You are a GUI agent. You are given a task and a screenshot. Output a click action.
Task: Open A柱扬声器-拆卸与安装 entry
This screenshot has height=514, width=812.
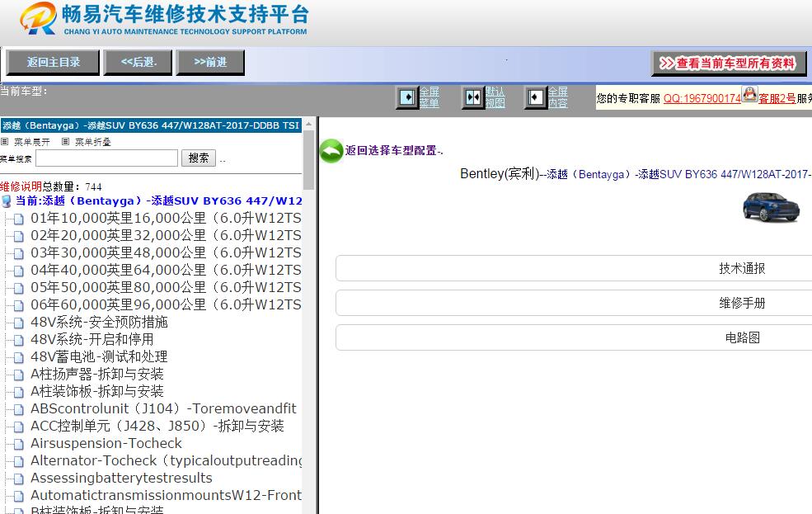tap(96, 374)
